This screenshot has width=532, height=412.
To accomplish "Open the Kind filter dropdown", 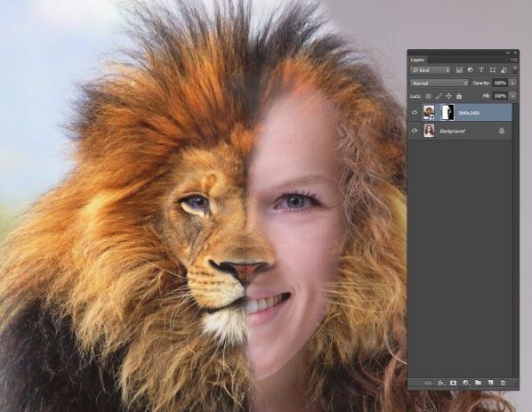I will pos(431,70).
